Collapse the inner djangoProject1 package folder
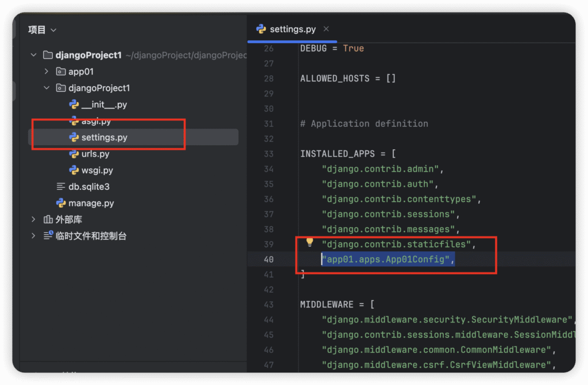The width and height of the screenshot is (588, 385). coord(47,88)
